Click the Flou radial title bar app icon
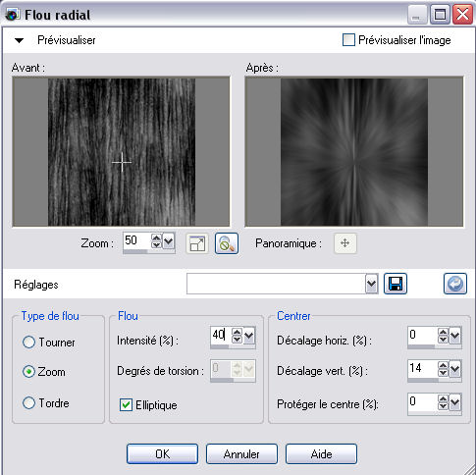The image size is (476, 475). (13, 15)
